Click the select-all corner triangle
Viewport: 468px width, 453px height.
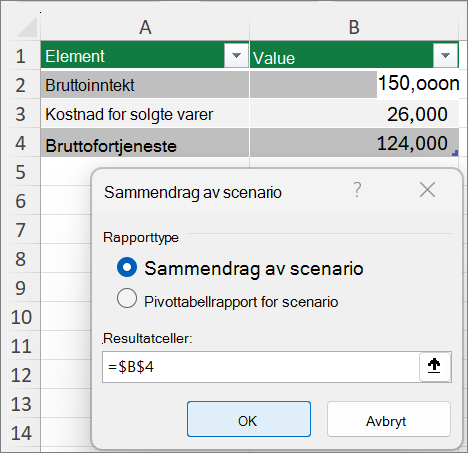coord(27,27)
